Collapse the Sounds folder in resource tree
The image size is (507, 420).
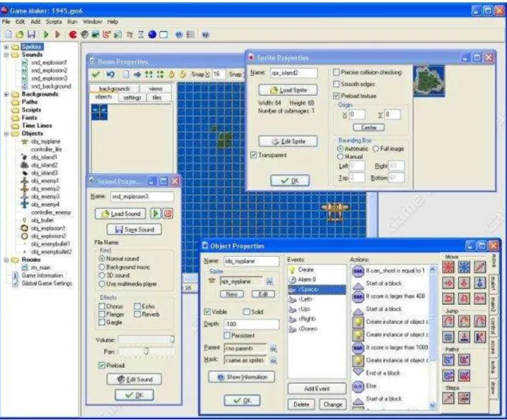[x=6, y=54]
